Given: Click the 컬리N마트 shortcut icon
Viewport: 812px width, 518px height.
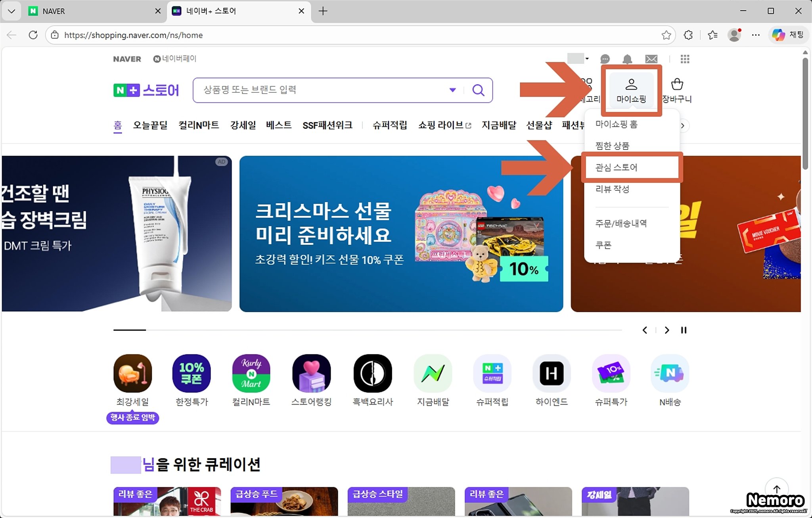Looking at the screenshot, I should coord(251,374).
